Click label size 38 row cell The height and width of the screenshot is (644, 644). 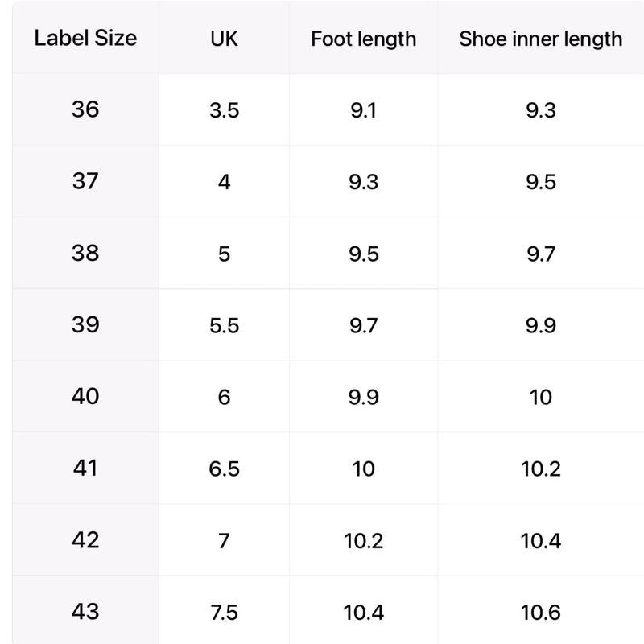click(x=85, y=253)
